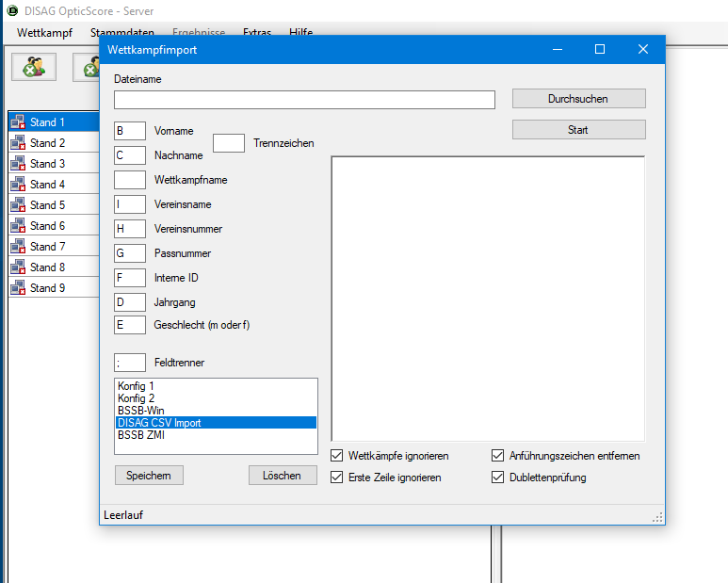Click the DISAG OpticScore app icon
The image size is (728, 583).
12,11
